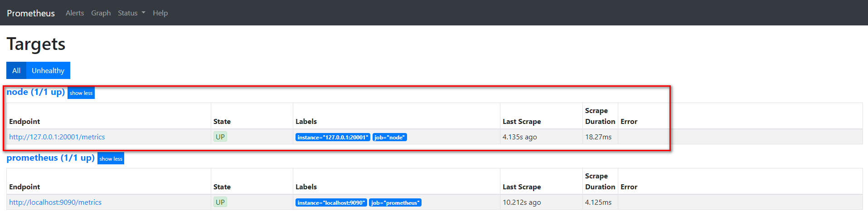Open http://localhost:9090/metrics endpoint link
The width and height of the screenshot is (868, 212).
pyautogui.click(x=55, y=202)
